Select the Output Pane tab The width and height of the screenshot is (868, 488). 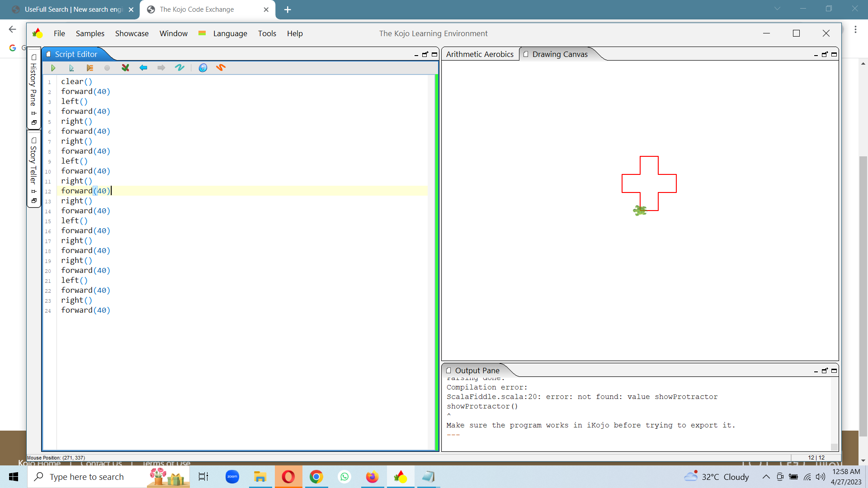tap(477, 371)
